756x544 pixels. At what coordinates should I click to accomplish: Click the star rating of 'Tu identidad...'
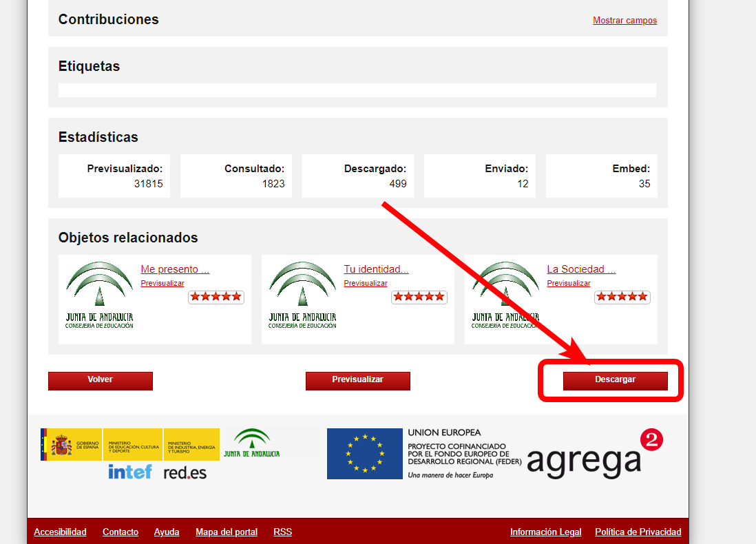(419, 297)
